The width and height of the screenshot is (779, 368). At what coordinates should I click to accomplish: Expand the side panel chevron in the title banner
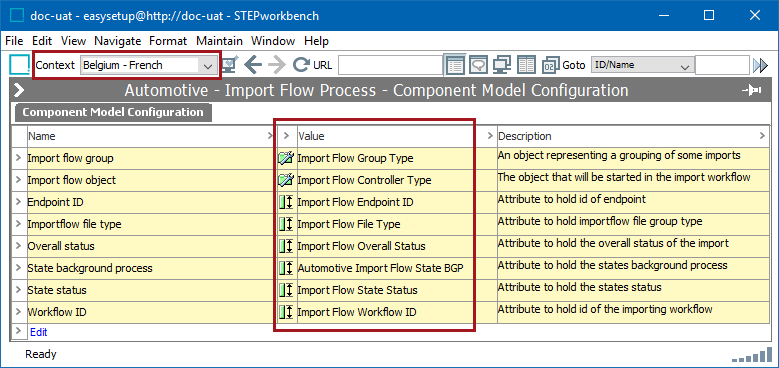pyautogui.click(x=19, y=90)
